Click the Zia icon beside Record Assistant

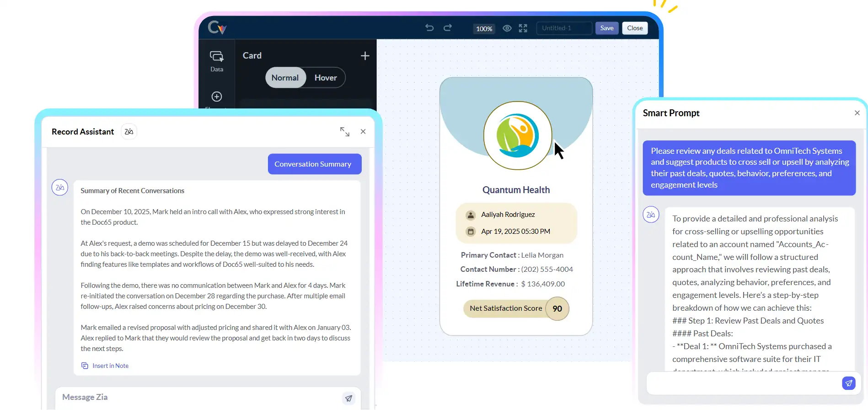(129, 132)
